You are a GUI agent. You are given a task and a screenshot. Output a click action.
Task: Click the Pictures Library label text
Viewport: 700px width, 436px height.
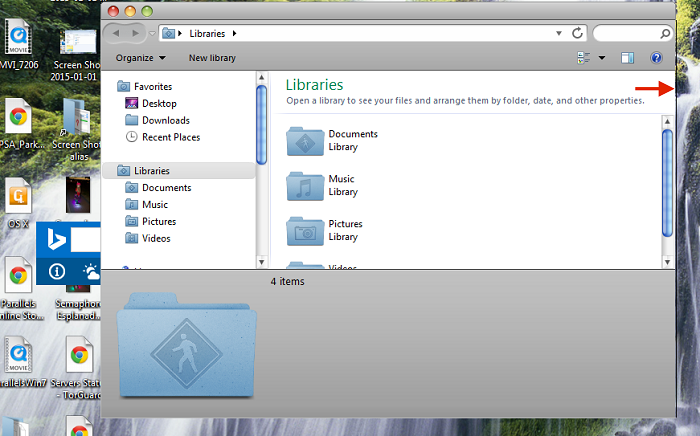pos(345,230)
